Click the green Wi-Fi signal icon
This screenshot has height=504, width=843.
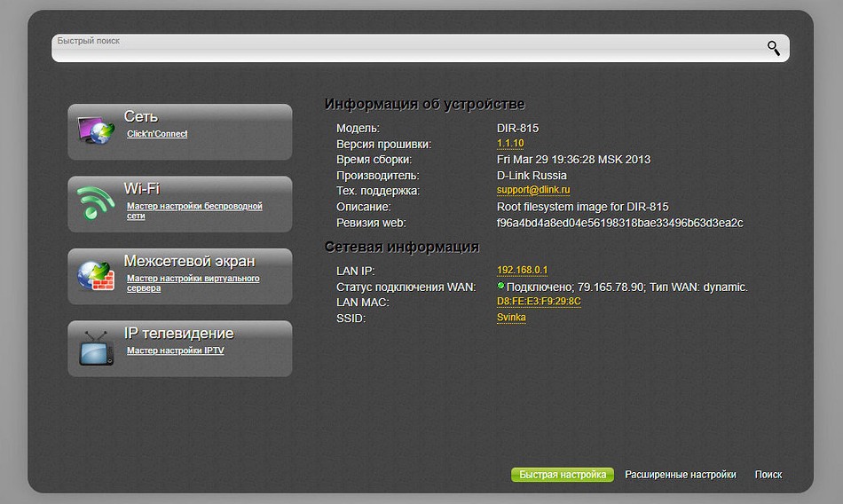point(96,204)
